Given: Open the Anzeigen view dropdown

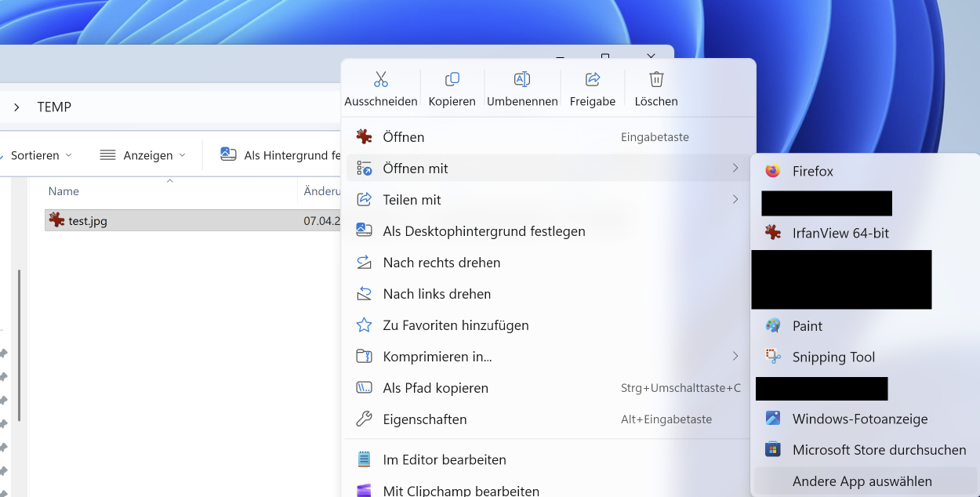Looking at the screenshot, I should (x=143, y=155).
